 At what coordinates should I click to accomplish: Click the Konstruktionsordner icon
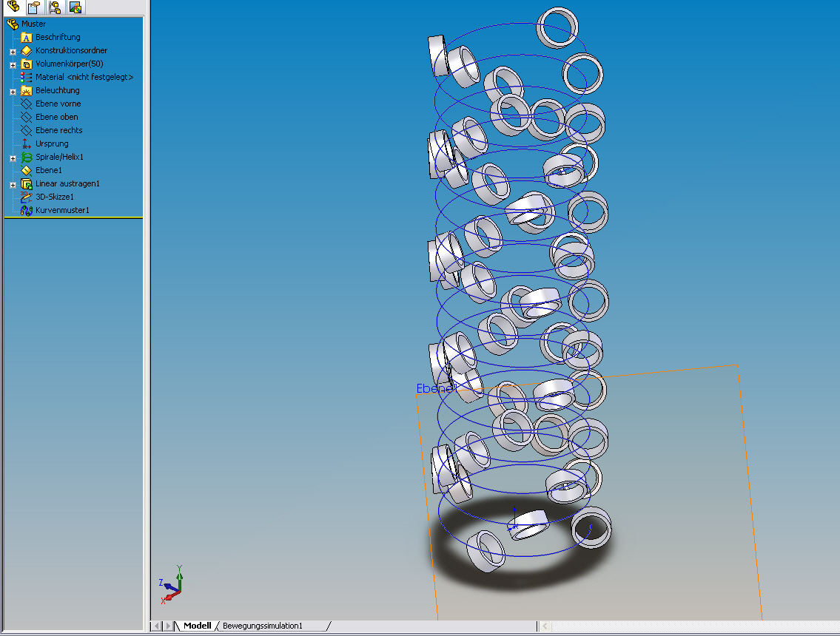pos(26,51)
